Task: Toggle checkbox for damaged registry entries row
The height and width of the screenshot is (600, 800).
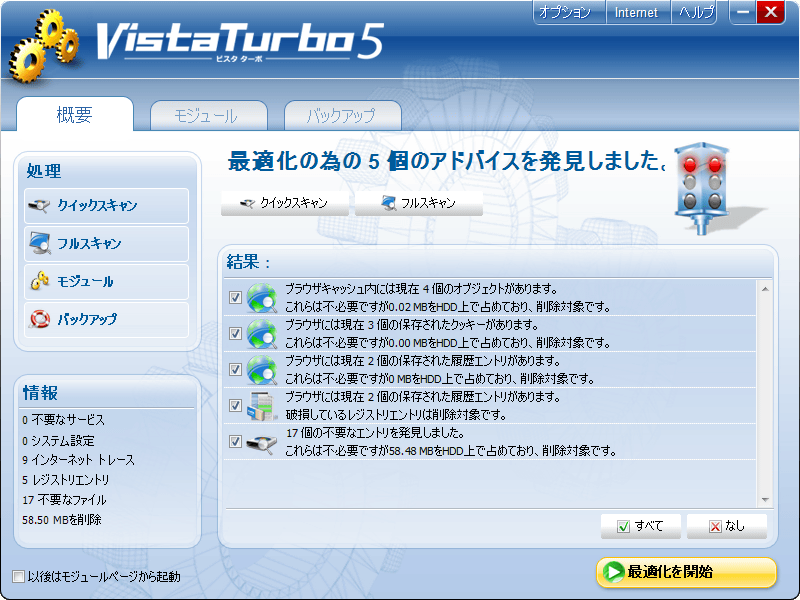Action: tap(235, 406)
